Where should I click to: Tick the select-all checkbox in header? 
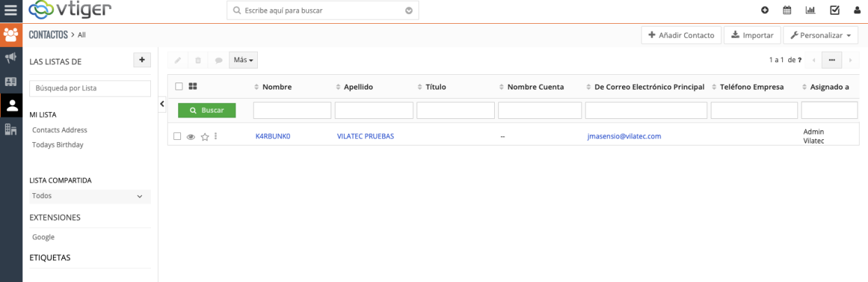[x=179, y=87]
